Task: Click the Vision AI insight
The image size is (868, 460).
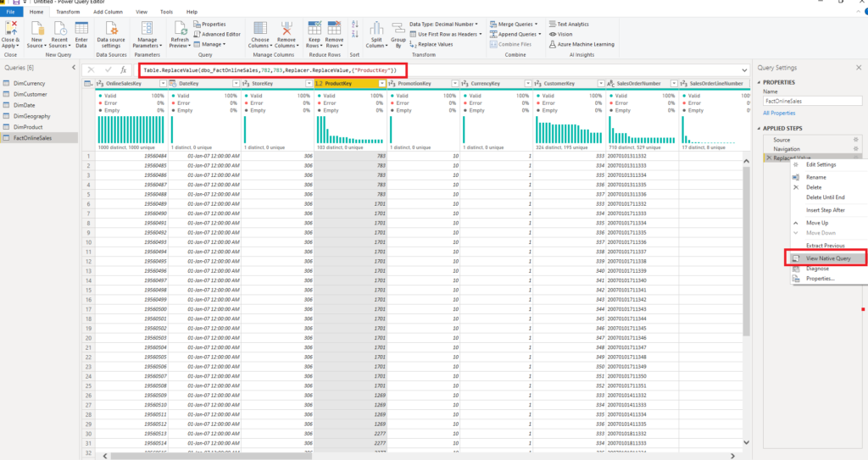Action: click(560, 35)
